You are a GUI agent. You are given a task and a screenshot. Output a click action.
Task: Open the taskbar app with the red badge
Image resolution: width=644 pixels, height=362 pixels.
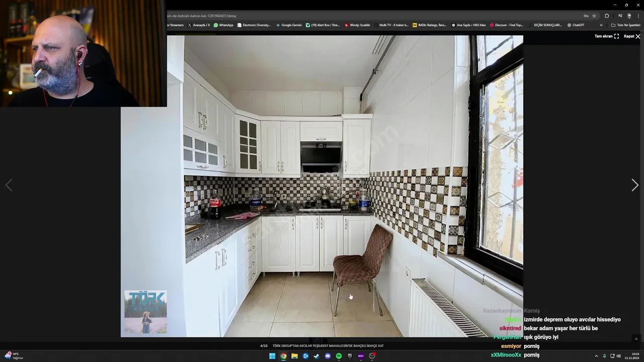(372, 356)
